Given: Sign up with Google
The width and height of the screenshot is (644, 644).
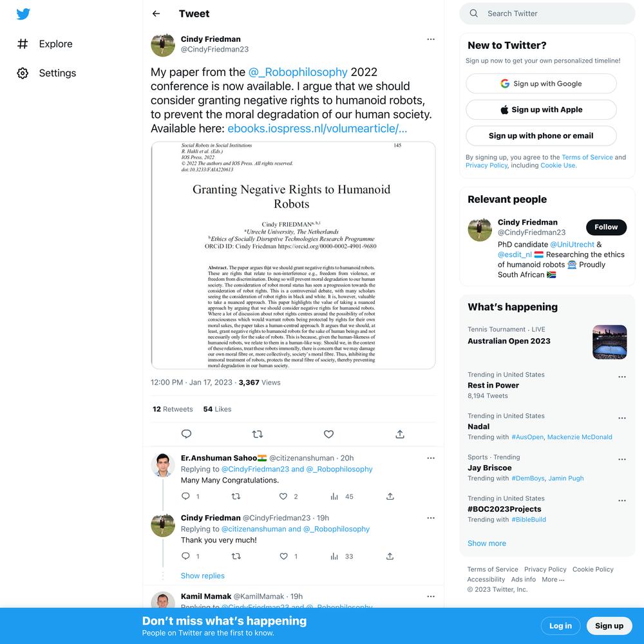Looking at the screenshot, I should coord(541,84).
